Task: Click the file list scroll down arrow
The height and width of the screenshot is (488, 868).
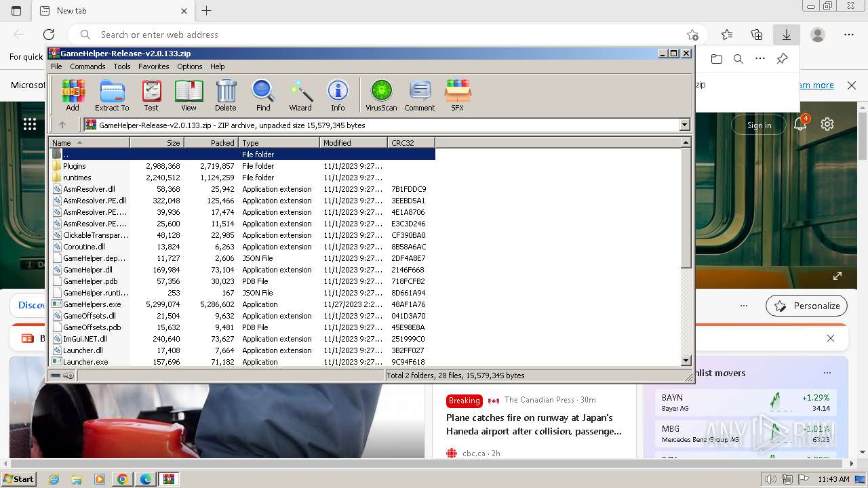Action: 686,361
